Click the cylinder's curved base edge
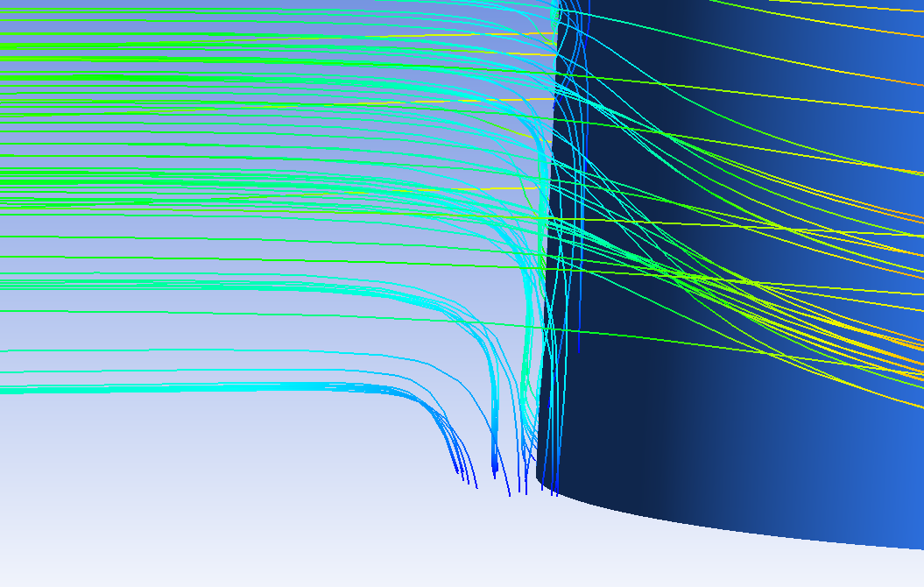 [x=744, y=528]
